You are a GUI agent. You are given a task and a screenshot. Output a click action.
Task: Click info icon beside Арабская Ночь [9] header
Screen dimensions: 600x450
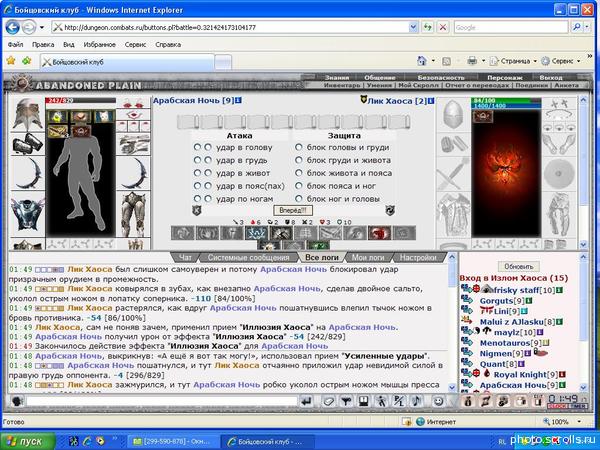pos(239,101)
